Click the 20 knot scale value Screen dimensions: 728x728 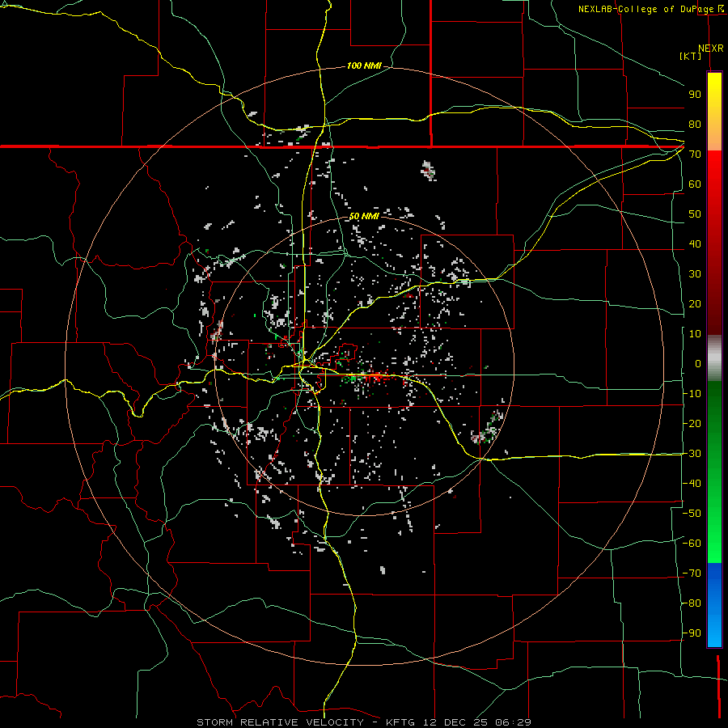point(695,304)
